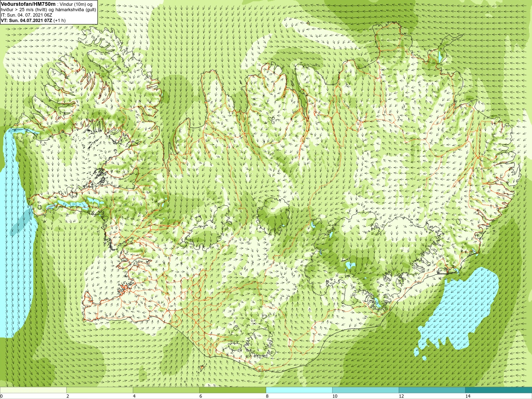Click the pale yellow 0–2 scale swatch

click(x=33, y=390)
